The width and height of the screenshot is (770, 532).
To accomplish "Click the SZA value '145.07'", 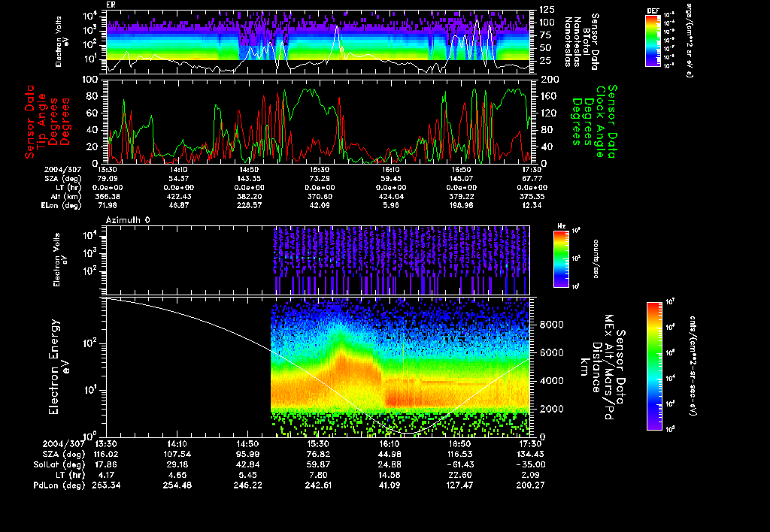I will coord(461,179).
